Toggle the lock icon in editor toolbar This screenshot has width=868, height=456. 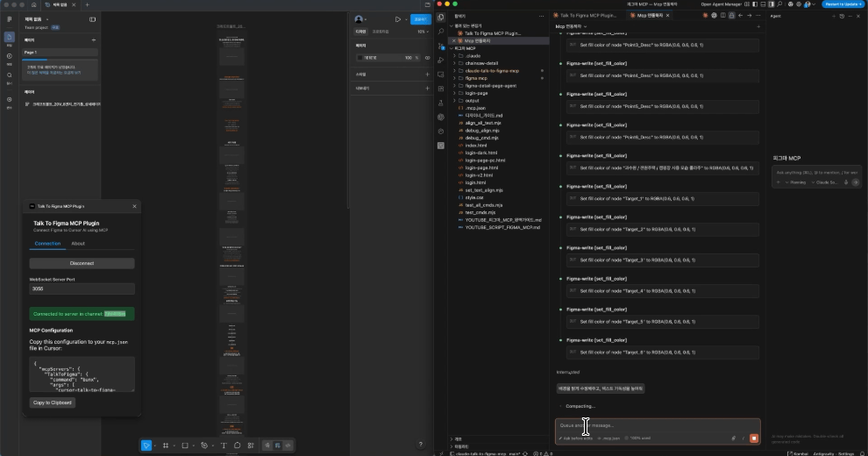pos(731,16)
